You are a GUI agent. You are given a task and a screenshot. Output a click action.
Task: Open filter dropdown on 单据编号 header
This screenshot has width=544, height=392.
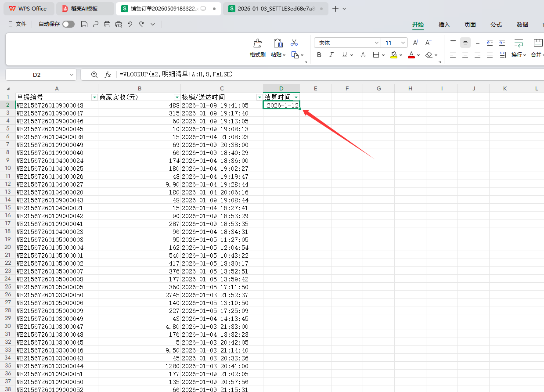tap(94, 97)
